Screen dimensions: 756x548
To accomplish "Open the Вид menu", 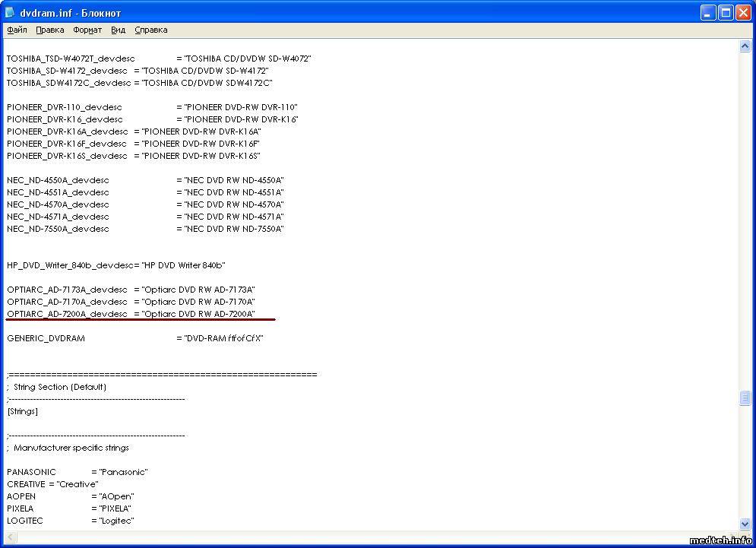I will (118, 30).
